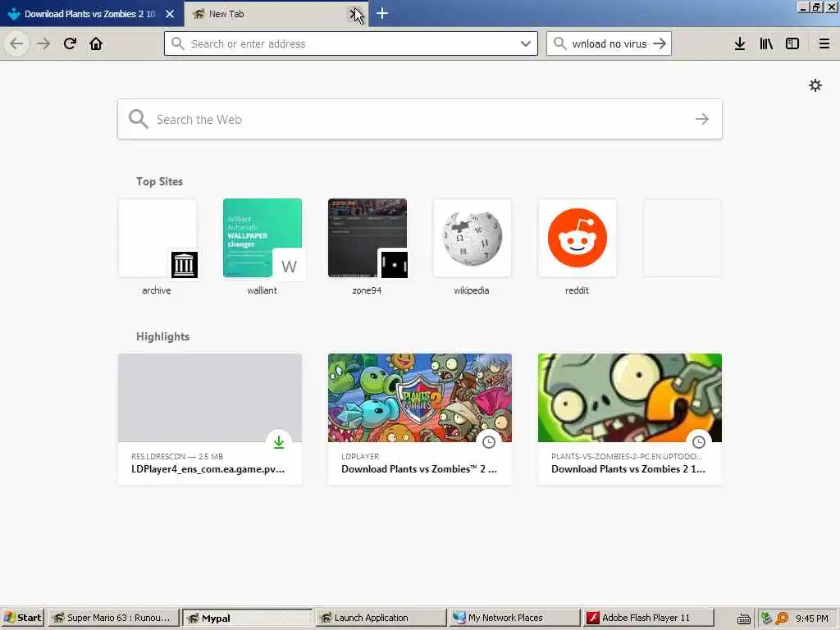Select the New Tab tab
The width and height of the screenshot is (840, 630).
pyautogui.click(x=268, y=14)
